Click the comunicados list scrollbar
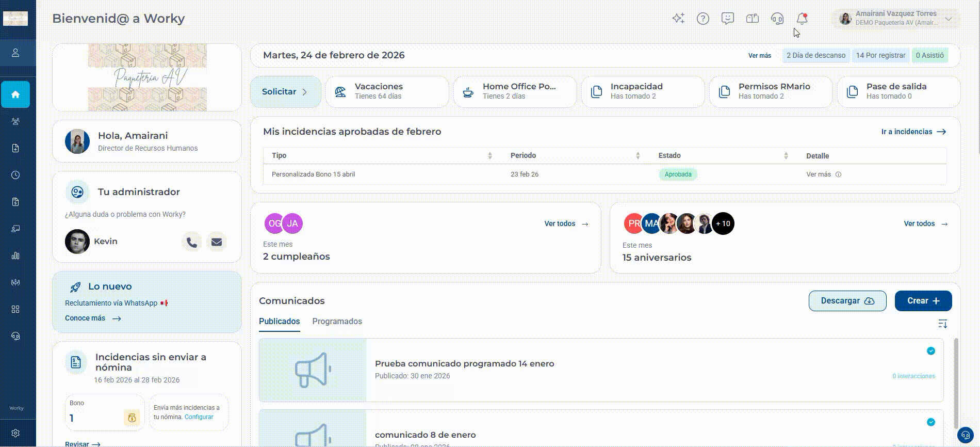Image resolution: width=980 pixels, height=447 pixels. point(956,383)
